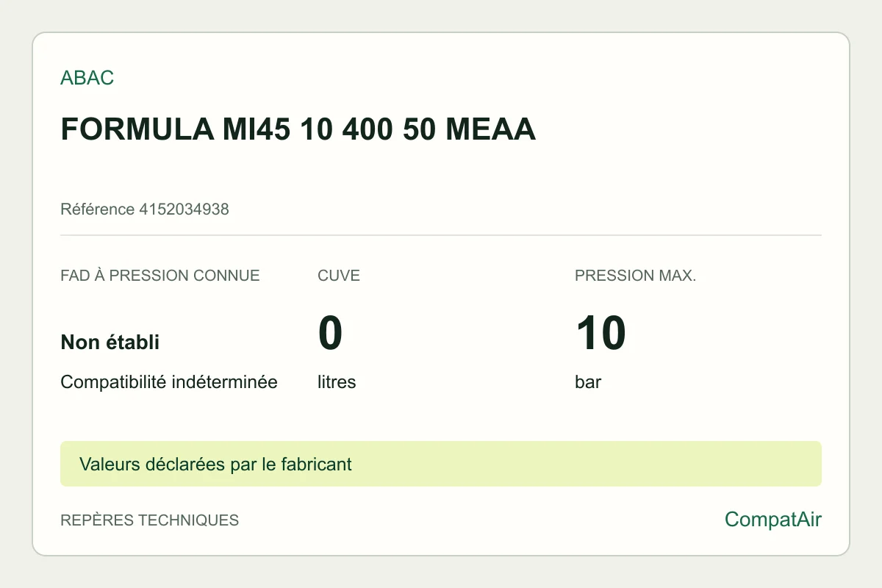This screenshot has width=882, height=588.
Task: Click the ABAC brand name
Action: 87,78
